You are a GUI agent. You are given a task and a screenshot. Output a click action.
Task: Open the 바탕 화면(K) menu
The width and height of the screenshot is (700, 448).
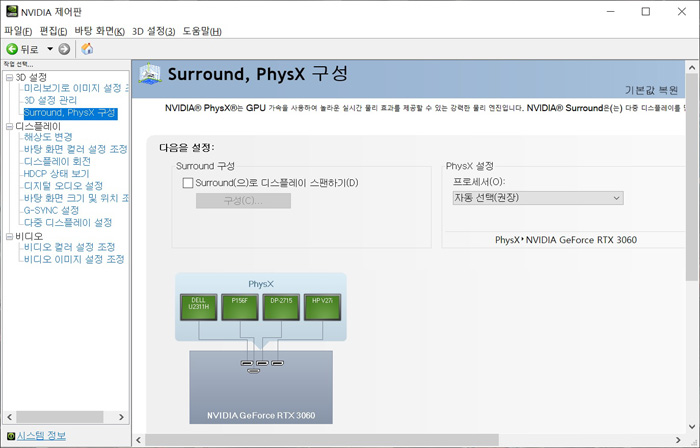(100, 31)
